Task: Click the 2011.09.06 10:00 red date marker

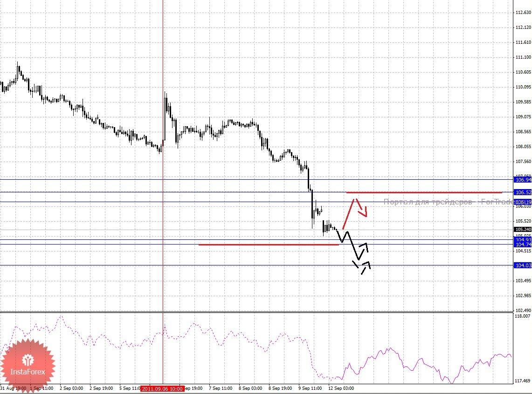Action: click(163, 388)
